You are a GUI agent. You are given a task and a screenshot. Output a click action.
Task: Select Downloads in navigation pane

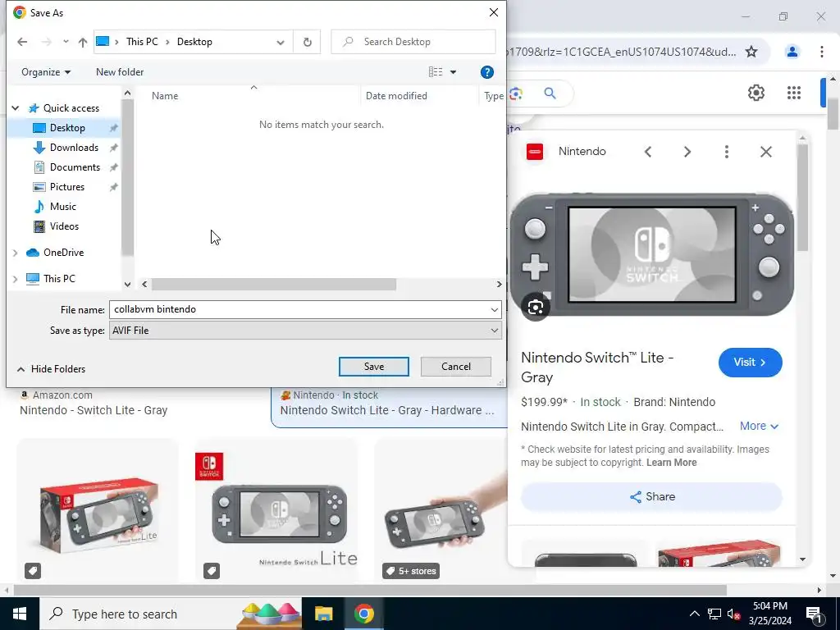[x=74, y=148]
